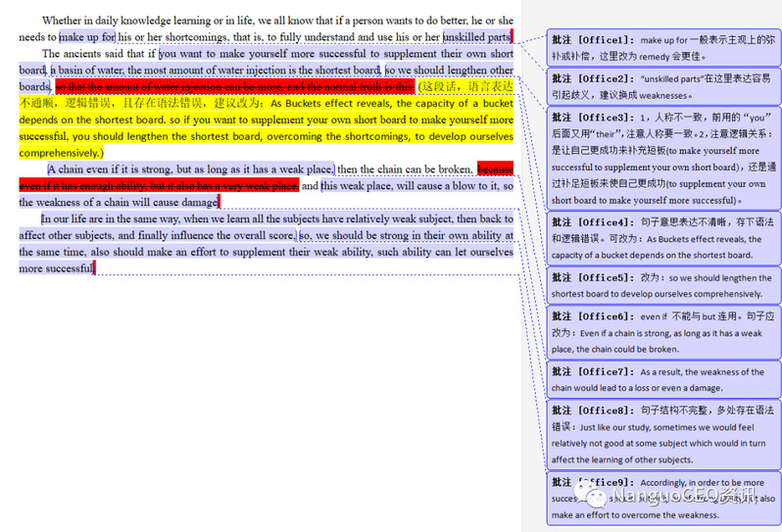Click yellow suggestion "As Buckets effect reveals"
782x532 pixels.
pos(332,103)
